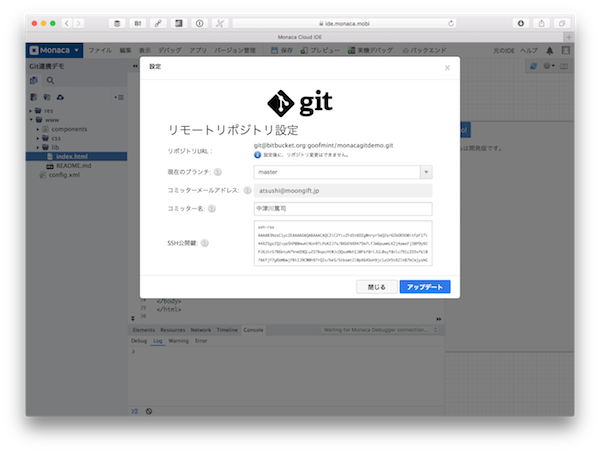
Task: Click the 閉じる button
Action: 377,287
